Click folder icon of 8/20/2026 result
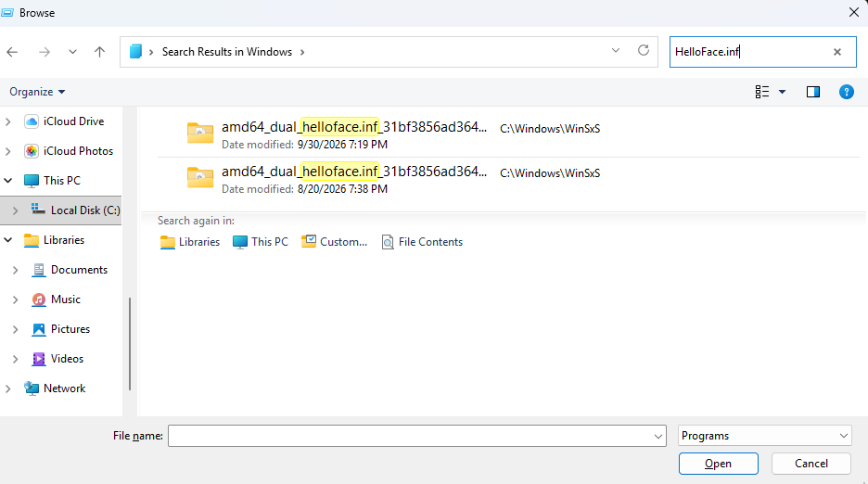Image resolution: width=868 pixels, height=484 pixels. pos(199,177)
